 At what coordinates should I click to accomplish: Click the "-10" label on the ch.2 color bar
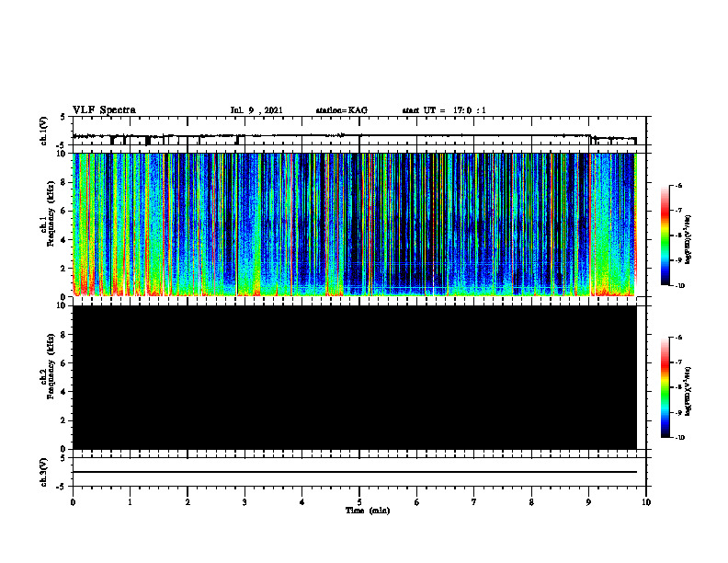[679, 438]
